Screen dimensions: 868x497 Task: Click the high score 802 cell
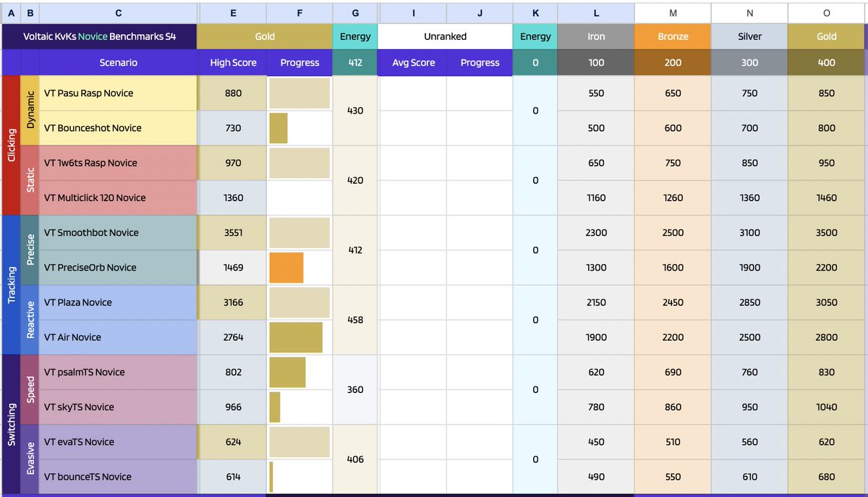pos(233,372)
